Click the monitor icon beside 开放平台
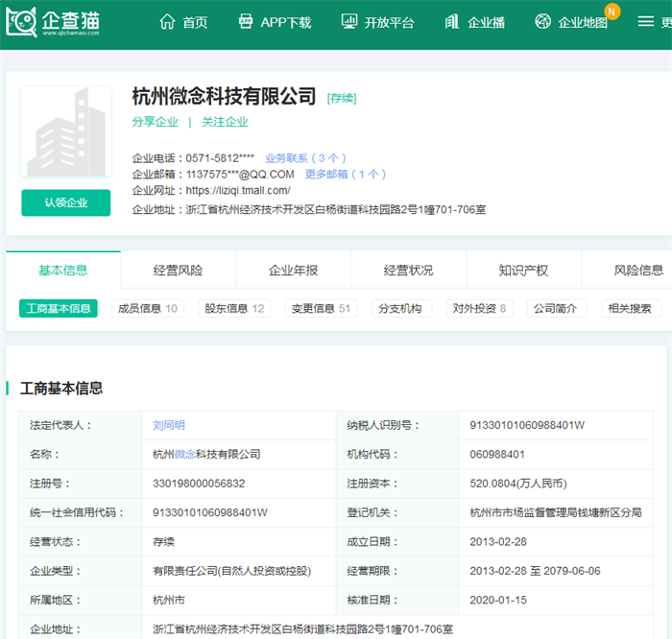Image resolution: width=672 pixels, height=639 pixels. (349, 21)
